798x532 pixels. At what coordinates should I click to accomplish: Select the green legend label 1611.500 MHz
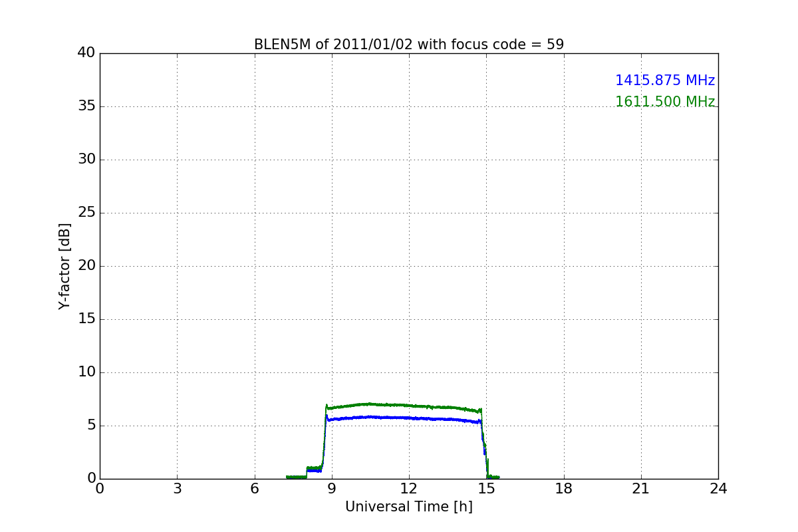(665, 102)
